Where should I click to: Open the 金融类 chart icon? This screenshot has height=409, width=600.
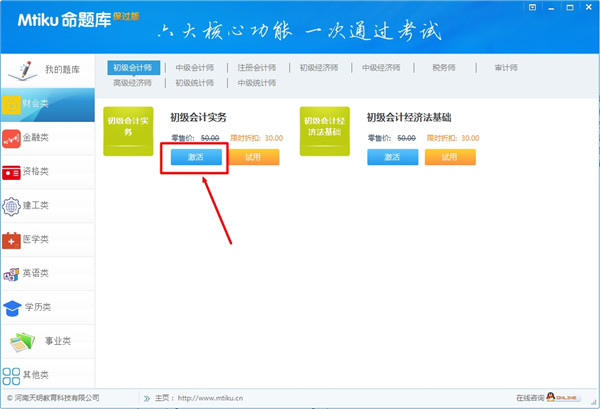click(11, 139)
